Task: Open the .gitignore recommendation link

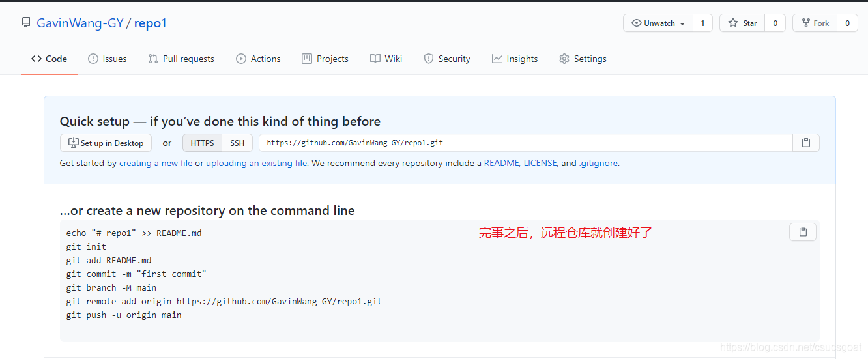Action: tap(598, 163)
